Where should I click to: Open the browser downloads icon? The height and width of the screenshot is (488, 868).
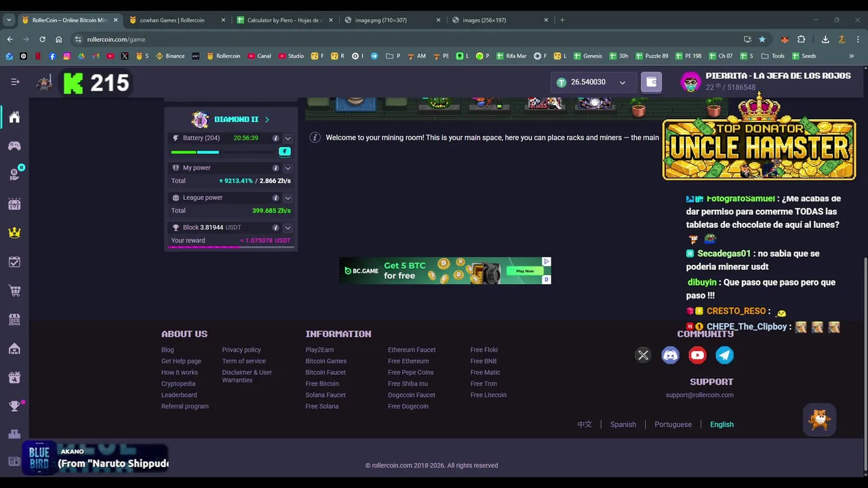click(825, 39)
